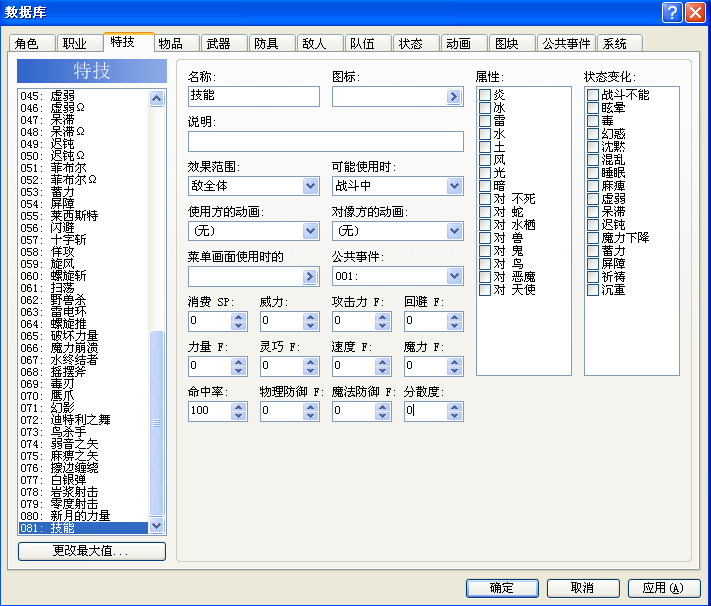Open the icon picker arrow button

tap(453, 96)
